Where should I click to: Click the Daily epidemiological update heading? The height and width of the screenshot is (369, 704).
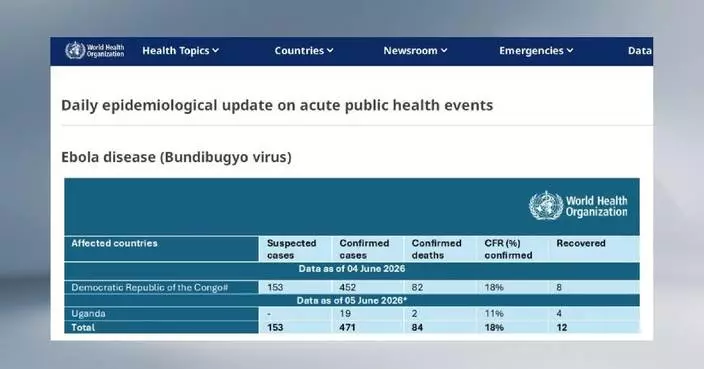pyautogui.click(x=277, y=105)
